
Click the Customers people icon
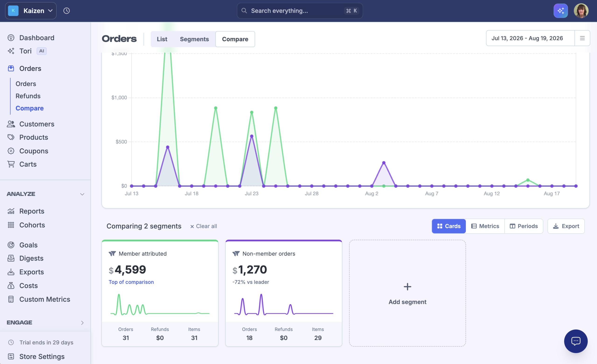[x=11, y=124]
